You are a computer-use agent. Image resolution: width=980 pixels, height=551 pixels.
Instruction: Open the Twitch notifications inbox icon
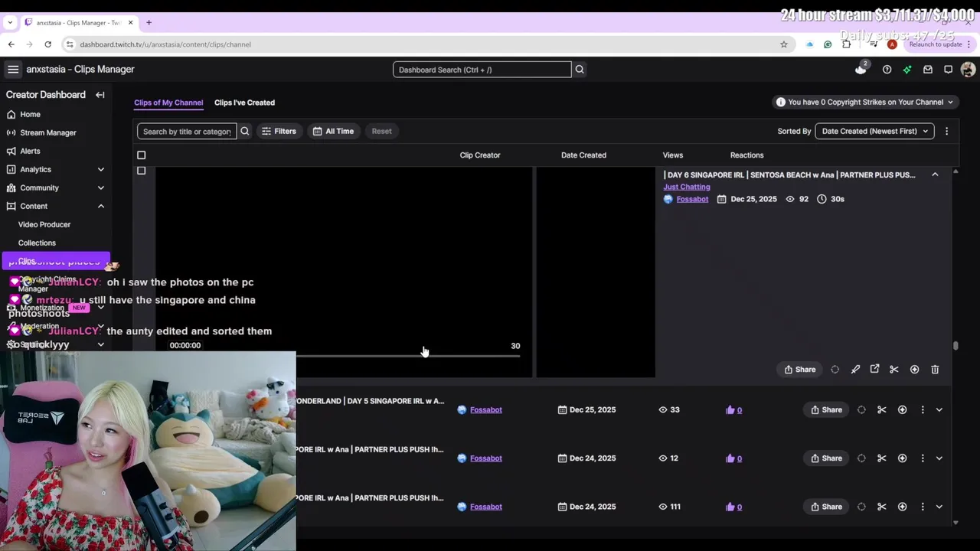928,70
